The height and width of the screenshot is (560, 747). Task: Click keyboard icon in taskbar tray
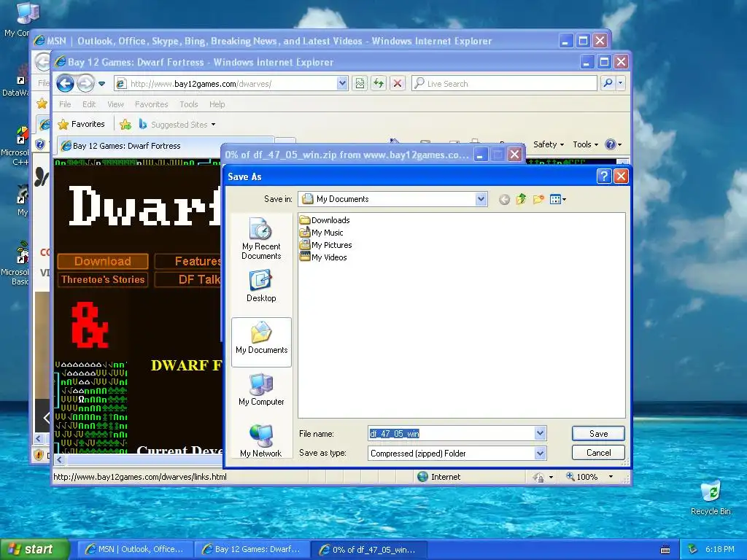coord(665,550)
